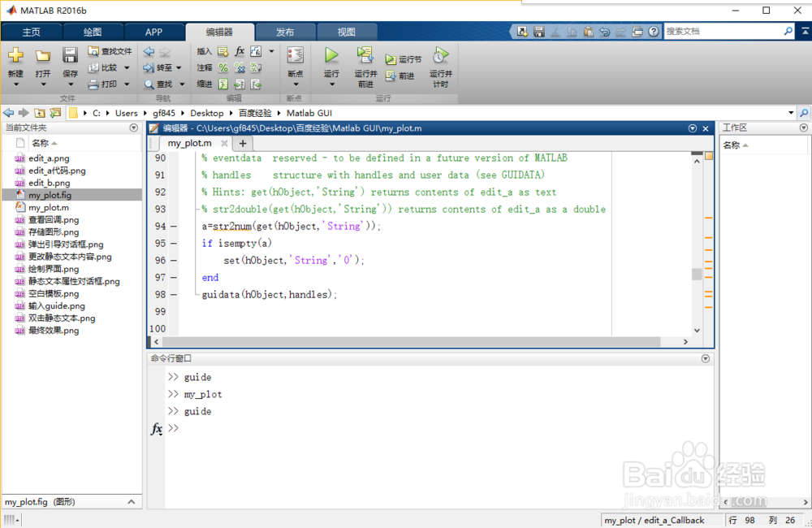Expand the dropdown under 断点
The width and height of the screenshot is (812, 528).
[296, 84]
